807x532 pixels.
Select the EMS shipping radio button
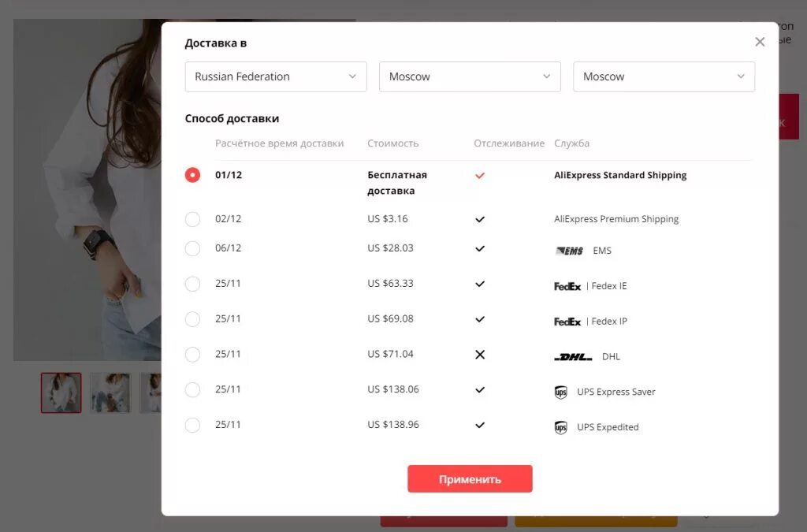point(192,248)
